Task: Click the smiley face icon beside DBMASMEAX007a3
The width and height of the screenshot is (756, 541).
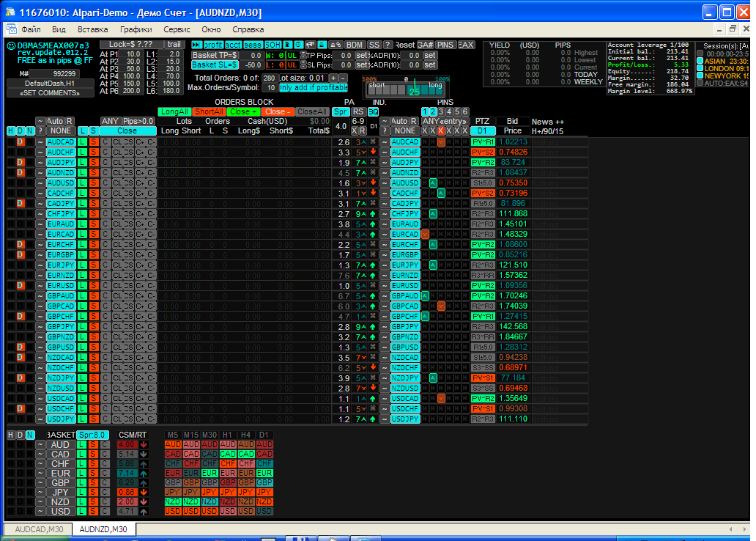Action: [x=11, y=46]
